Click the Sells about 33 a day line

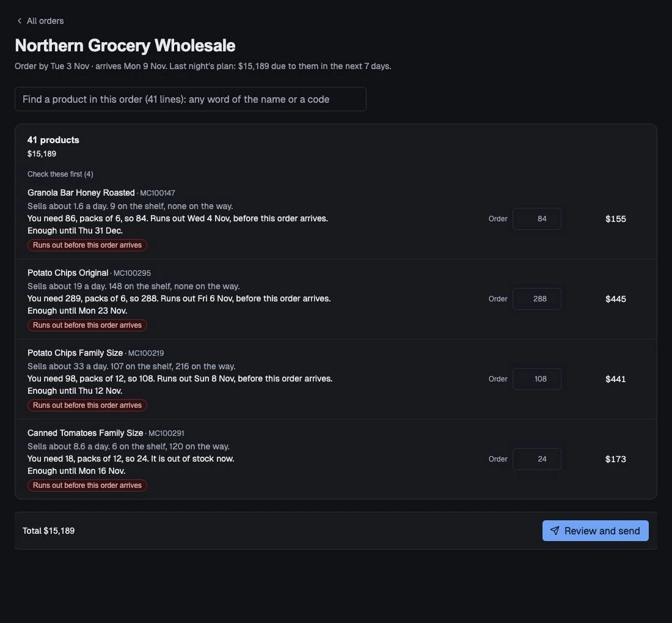(131, 367)
